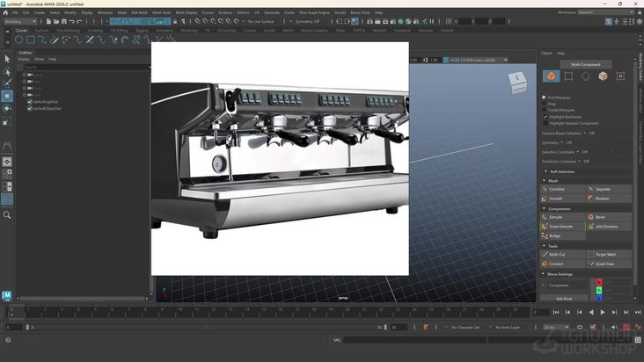
Task: Click the Maya logo icon at bottom left
Action: (7, 295)
